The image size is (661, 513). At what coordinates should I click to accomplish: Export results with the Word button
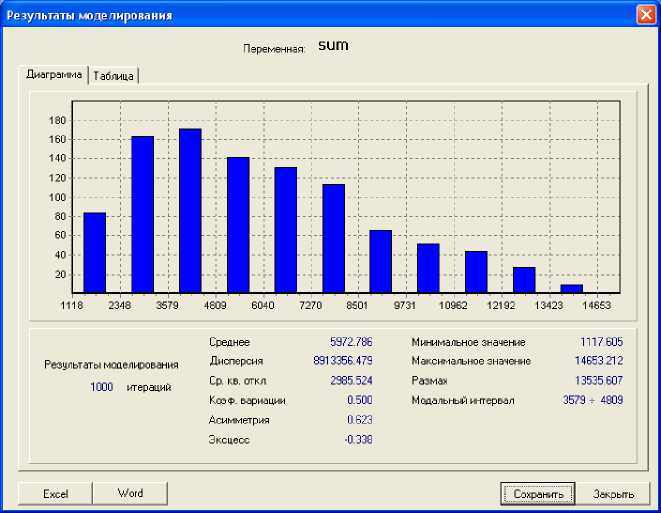pos(130,493)
